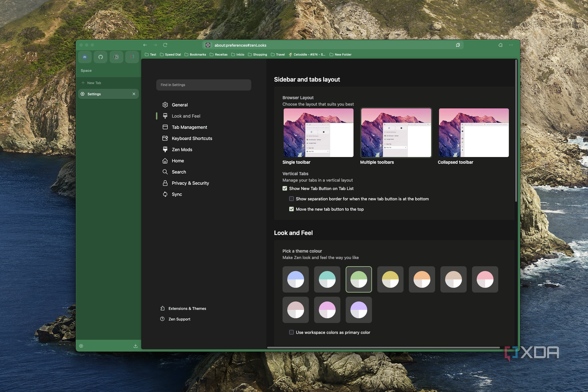Viewport: 588px width, 392px height.
Task: Go forward with the forward arrow
Action: tap(155, 45)
